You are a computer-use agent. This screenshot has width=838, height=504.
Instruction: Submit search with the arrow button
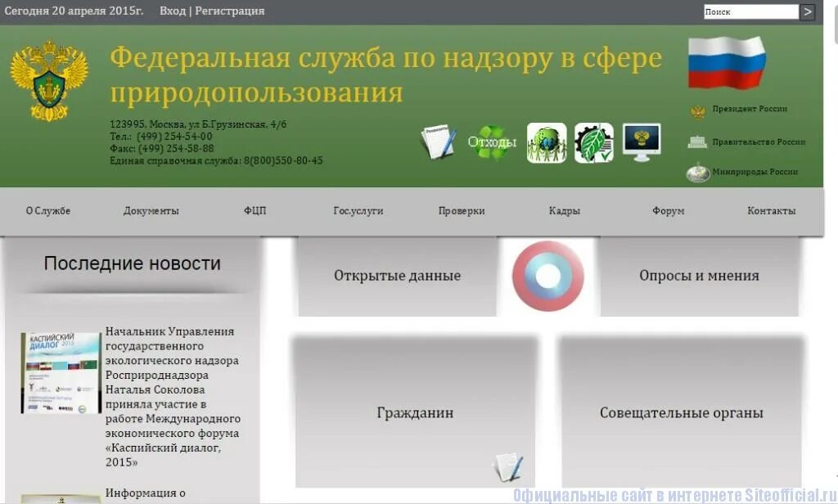pos(807,11)
